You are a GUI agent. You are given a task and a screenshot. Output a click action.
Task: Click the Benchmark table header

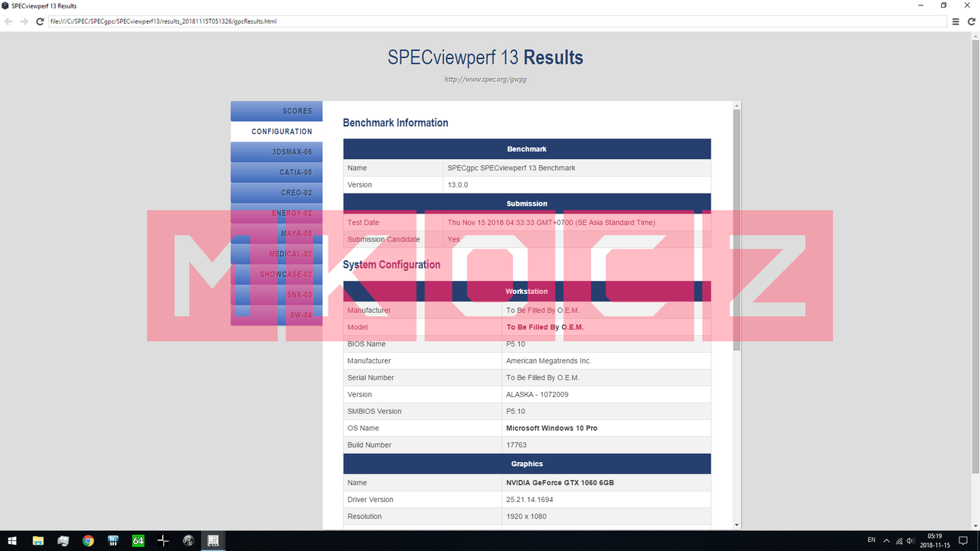pyautogui.click(x=527, y=148)
